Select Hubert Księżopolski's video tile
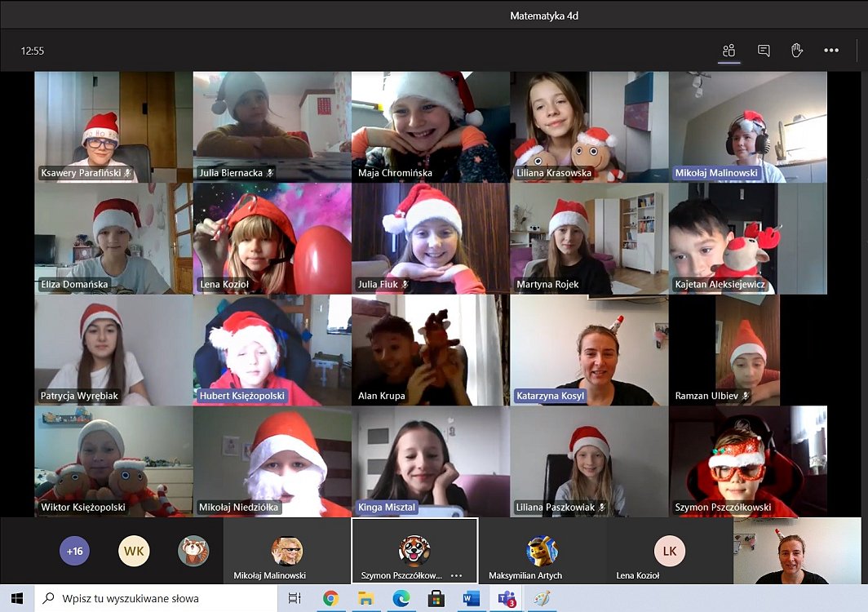This screenshot has height=612, width=868. 272,350
